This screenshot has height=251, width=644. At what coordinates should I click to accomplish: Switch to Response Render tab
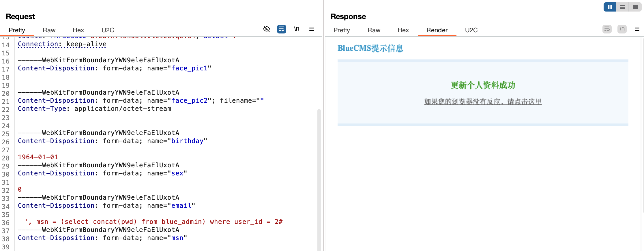click(437, 30)
